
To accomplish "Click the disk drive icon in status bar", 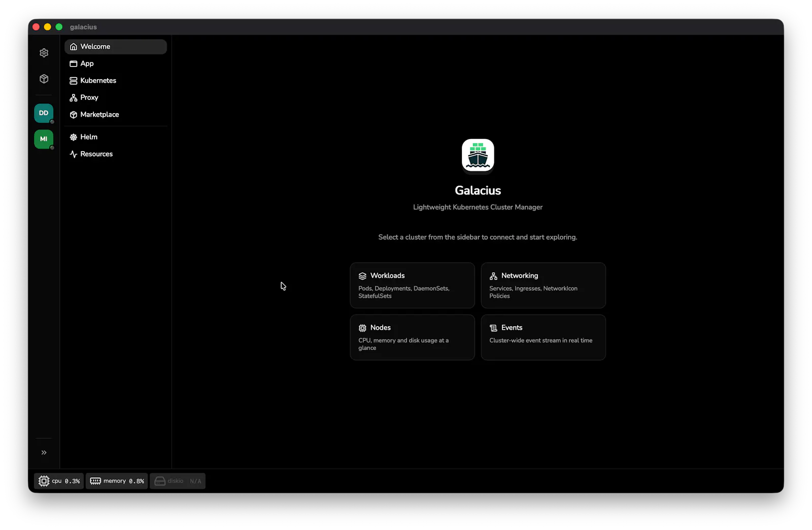I will click(x=160, y=481).
